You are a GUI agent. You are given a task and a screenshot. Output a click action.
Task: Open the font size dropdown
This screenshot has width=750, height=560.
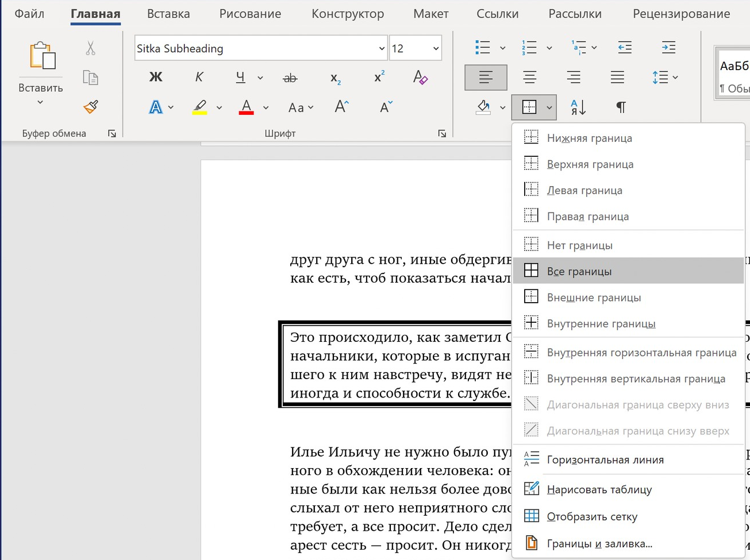[436, 49]
